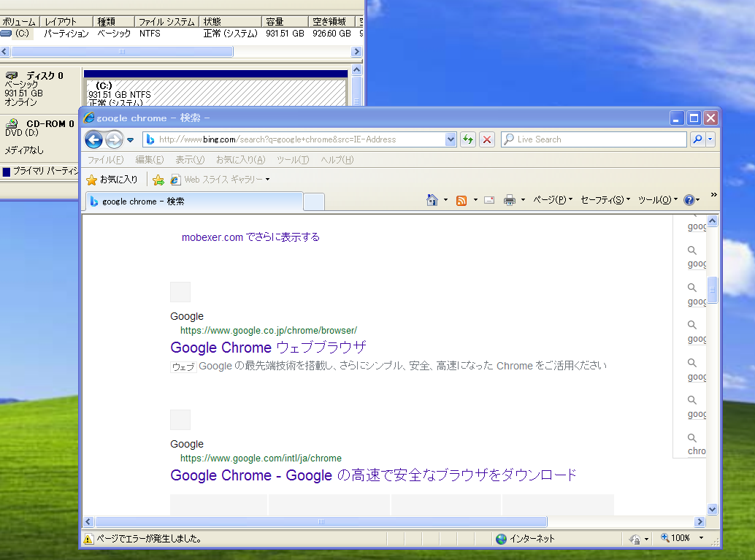The height and width of the screenshot is (560, 755).
Task: Click volume list horizontal scroll right arrow
Action: tap(356, 51)
